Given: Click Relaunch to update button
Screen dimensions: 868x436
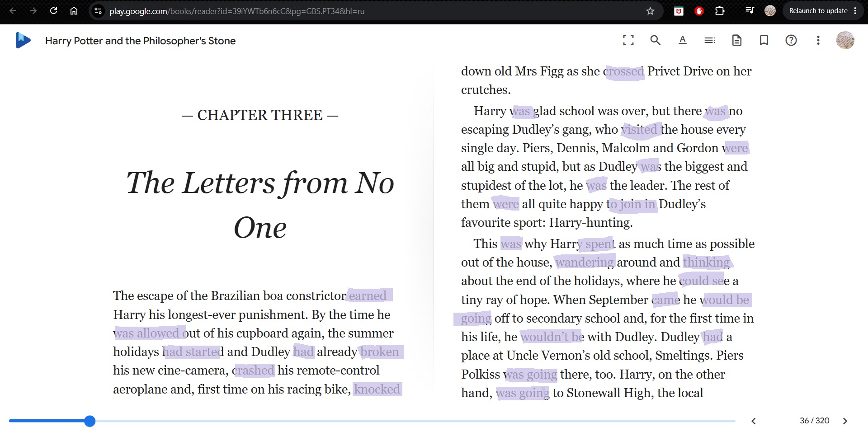Looking at the screenshot, I should (x=822, y=11).
